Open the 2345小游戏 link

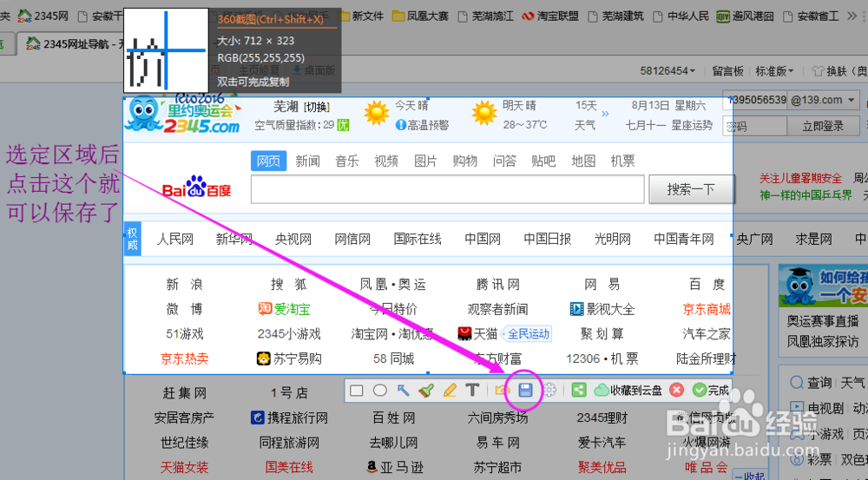289,334
